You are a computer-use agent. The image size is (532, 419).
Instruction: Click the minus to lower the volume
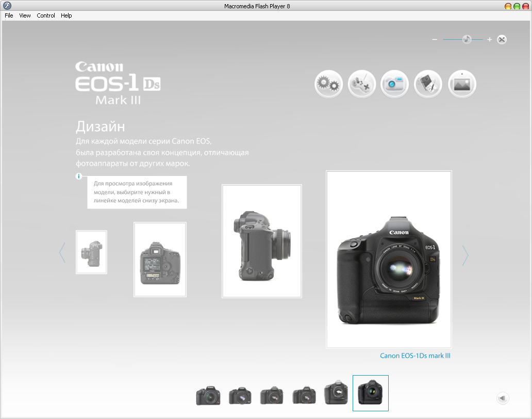[435, 39]
